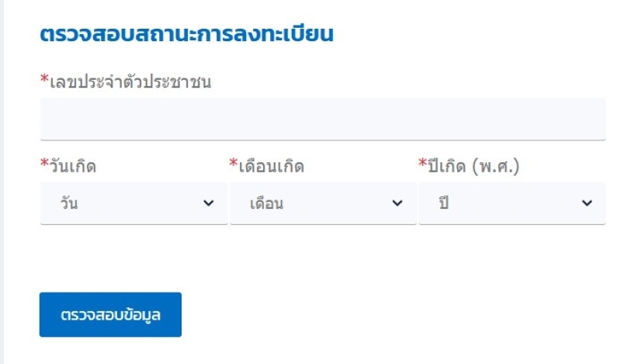This screenshot has height=364, width=621.
Task: Click the chevron arrow in the วัน dropdown
Action: pyautogui.click(x=208, y=203)
